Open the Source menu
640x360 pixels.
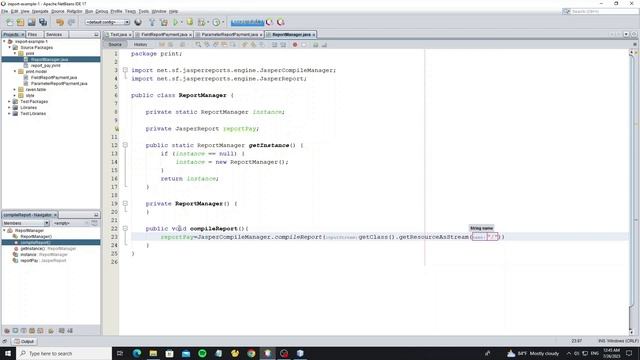pyautogui.click(x=58, y=11)
